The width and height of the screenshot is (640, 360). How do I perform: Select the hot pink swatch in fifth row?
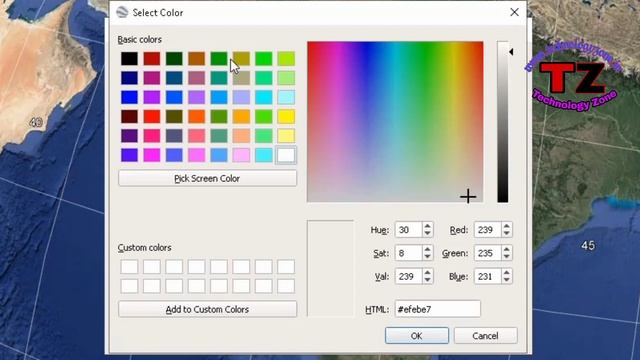point(152,136)
